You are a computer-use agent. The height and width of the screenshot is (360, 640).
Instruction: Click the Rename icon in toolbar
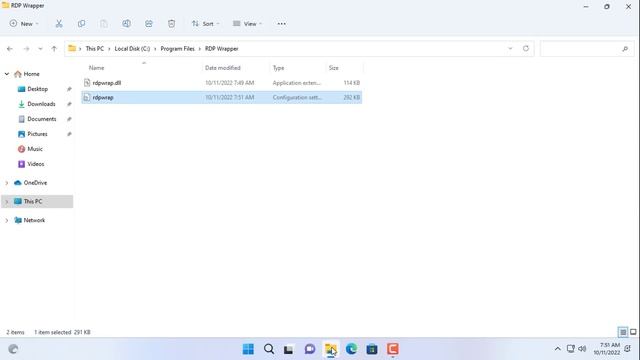(x=127, y=24)
